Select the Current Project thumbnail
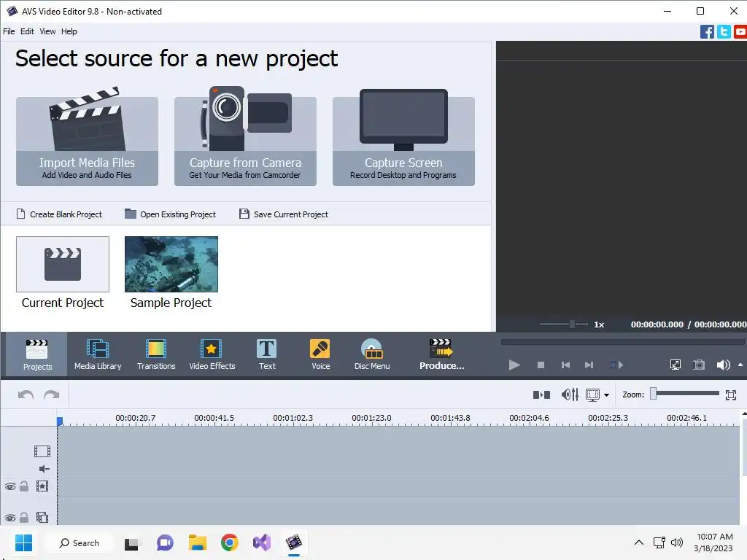This screenshot has width=747, height=560. click(x=63, y=264)
